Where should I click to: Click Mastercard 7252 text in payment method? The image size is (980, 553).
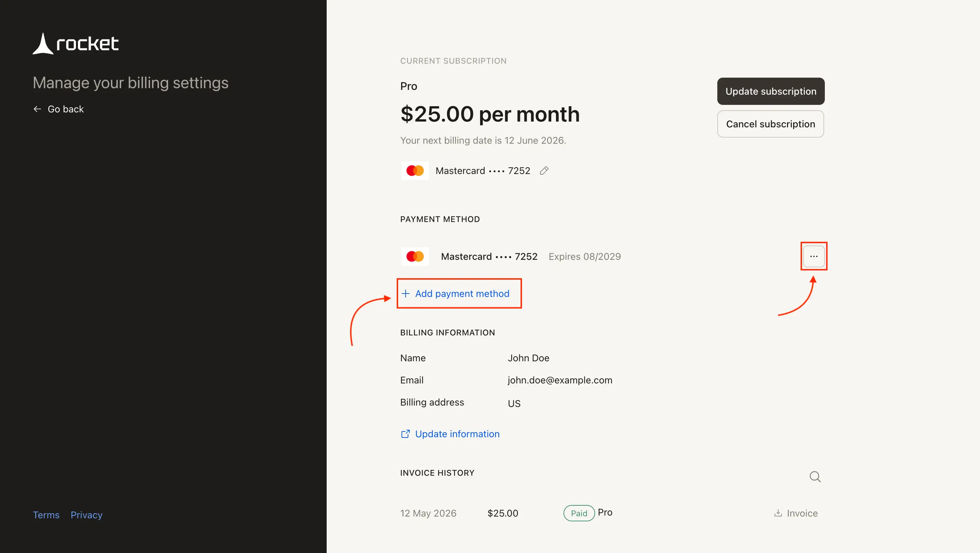click(x=489, y=256)
